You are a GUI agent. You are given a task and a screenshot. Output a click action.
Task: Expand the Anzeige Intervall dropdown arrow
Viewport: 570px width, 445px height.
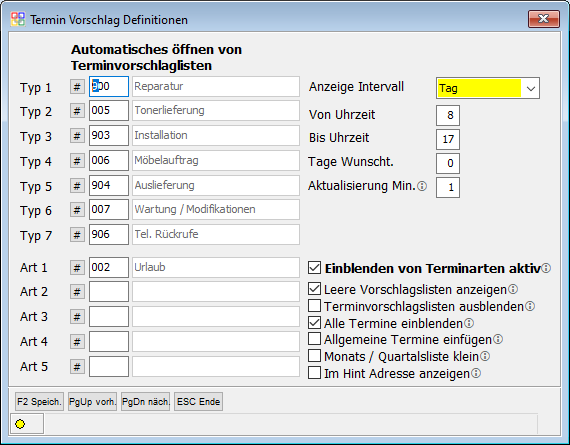531,88
